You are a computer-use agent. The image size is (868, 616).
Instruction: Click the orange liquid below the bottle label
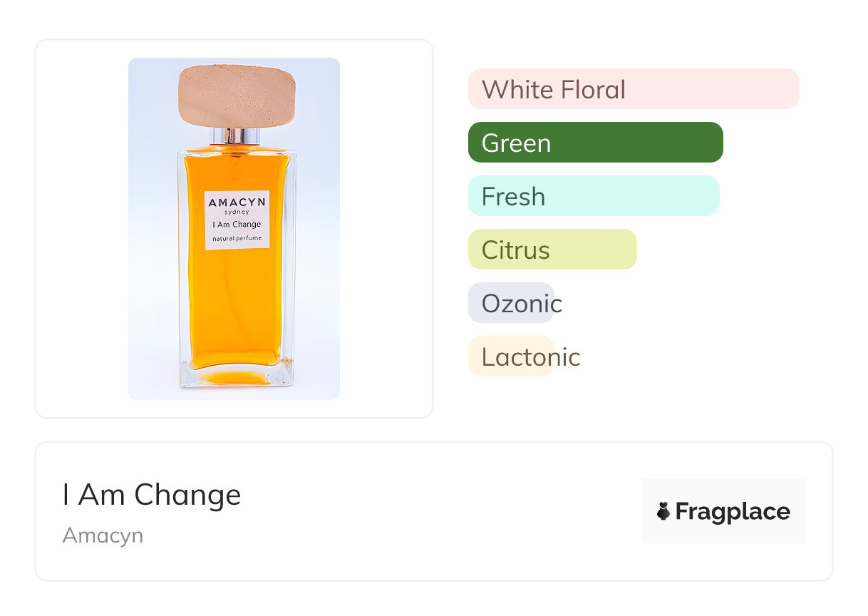click(235, 307)
